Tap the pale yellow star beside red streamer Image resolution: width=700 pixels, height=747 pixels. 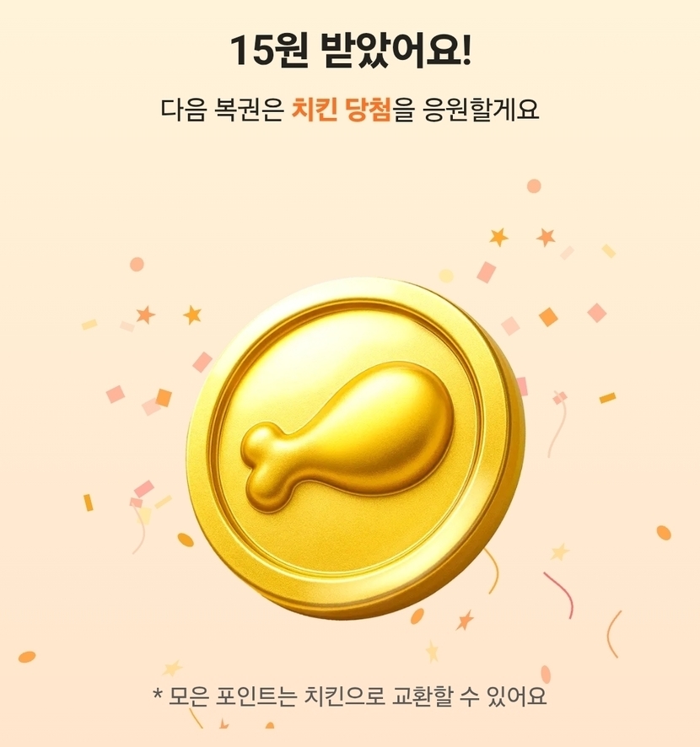pyautogui.click(x=560, y=552)
